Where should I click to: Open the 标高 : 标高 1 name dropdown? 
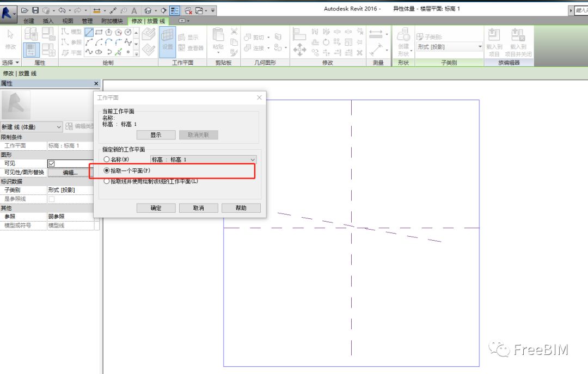(203, 160)
